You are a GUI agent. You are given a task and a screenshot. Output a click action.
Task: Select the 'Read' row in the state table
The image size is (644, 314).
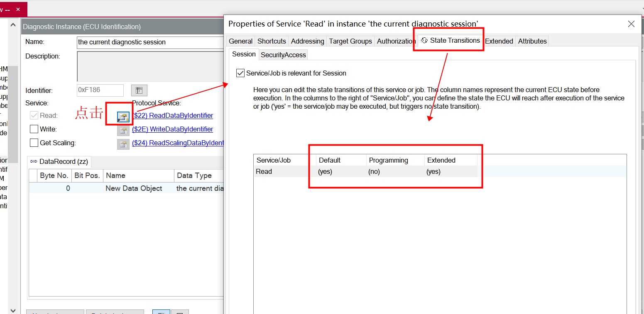tap(440, 172)
